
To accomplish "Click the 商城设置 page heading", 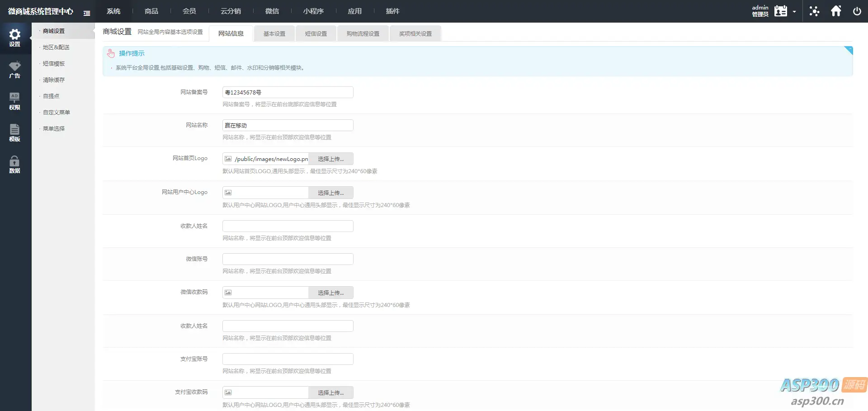I will point(117,32).
